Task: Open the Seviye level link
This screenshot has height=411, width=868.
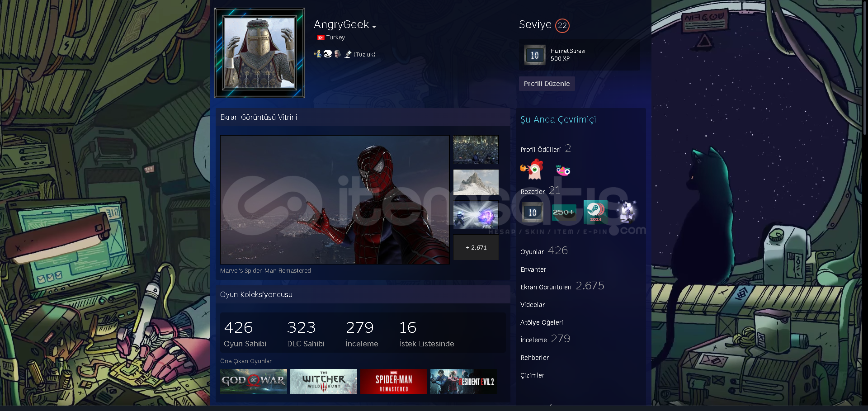Action: pyautogui.click(x=535, y=24)
